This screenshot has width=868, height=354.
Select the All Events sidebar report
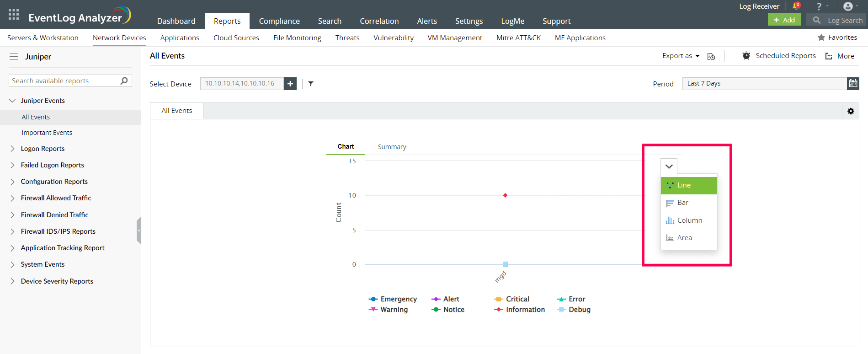pos(36,117)
